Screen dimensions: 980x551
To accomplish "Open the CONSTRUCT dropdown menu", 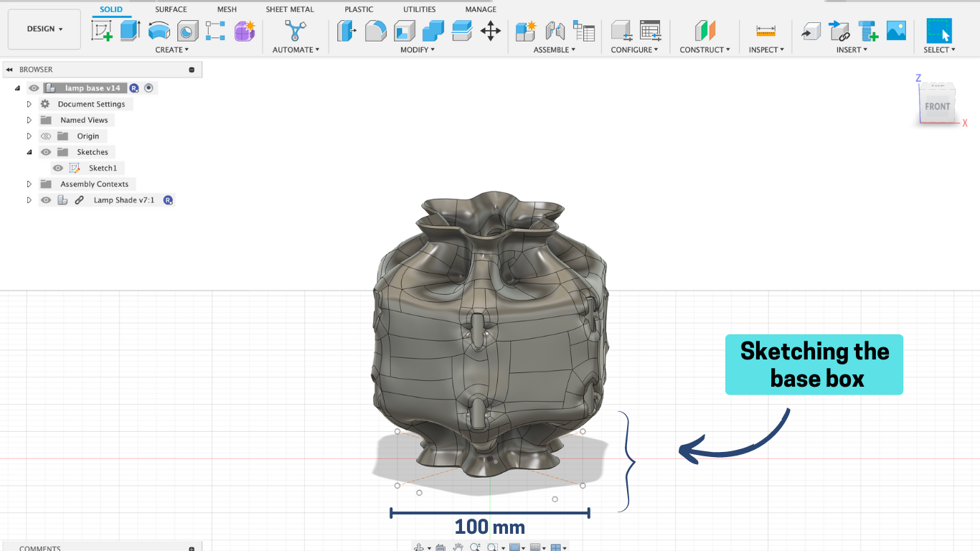I will coord(705,50).
